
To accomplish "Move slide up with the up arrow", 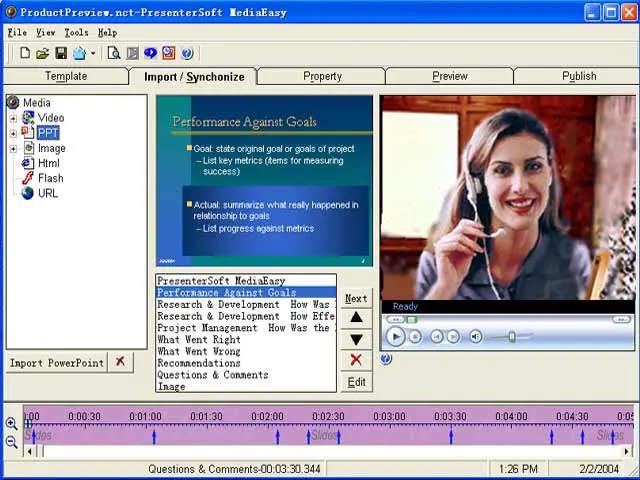I will pyautogui.click(x=356, y=318).
